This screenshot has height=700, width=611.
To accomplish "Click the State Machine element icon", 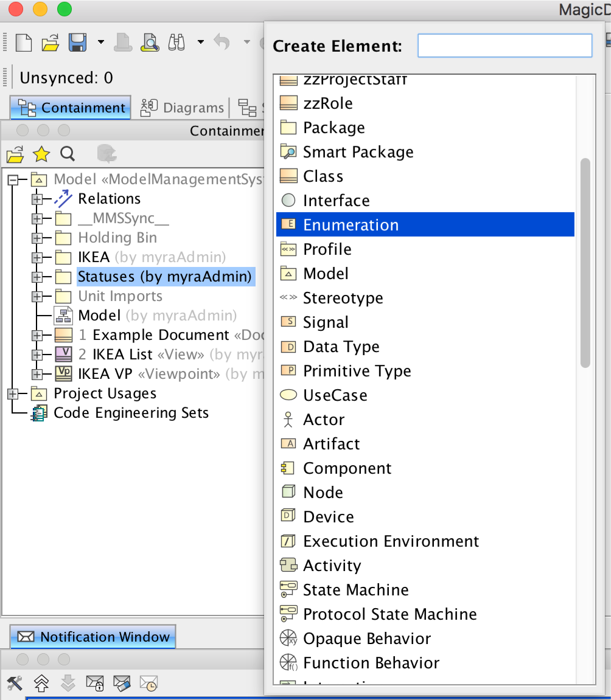I will (288, 589).
